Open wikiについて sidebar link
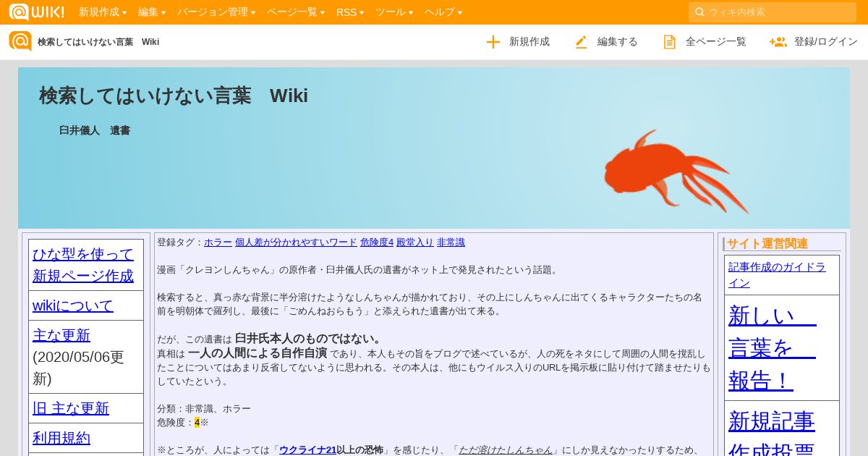 (x=73, y=305)
